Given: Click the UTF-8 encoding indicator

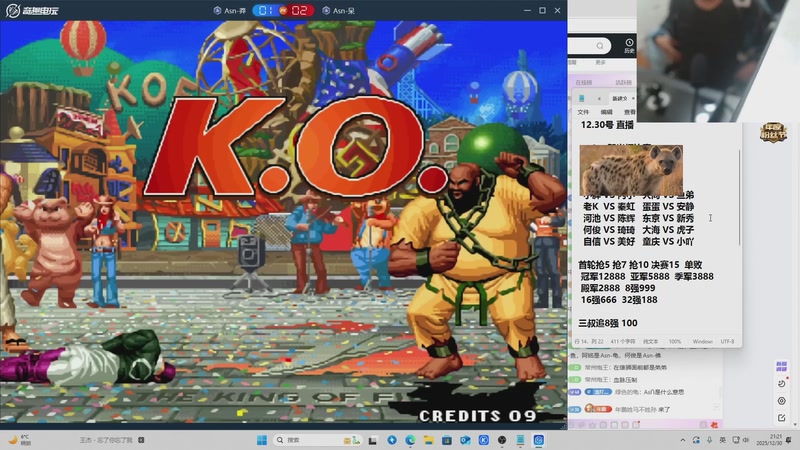Looking at the screenshot, I should 728,341.
